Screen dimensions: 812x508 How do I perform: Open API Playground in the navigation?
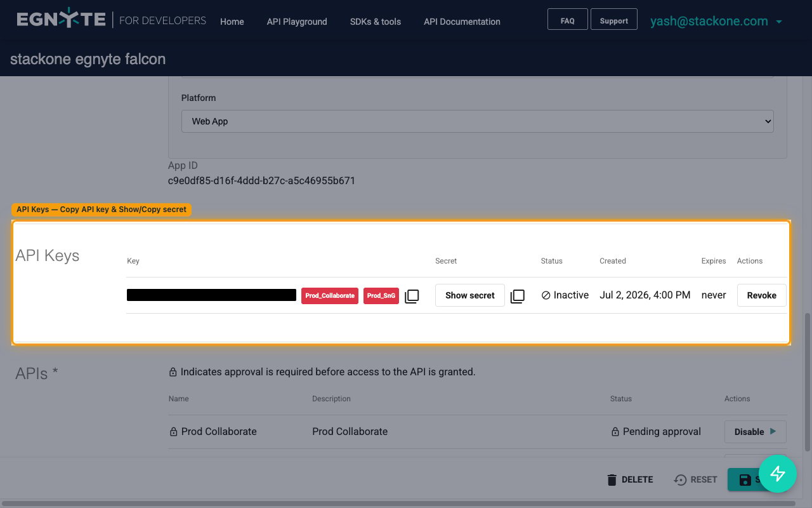(x=297, y=22)
